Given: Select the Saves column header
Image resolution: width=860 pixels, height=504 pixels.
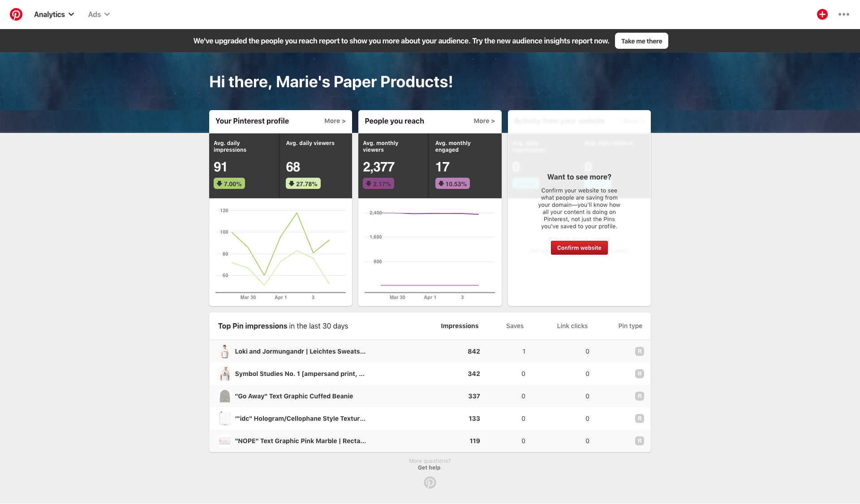Looking at the screenshot, I should (x=515, y=326).
